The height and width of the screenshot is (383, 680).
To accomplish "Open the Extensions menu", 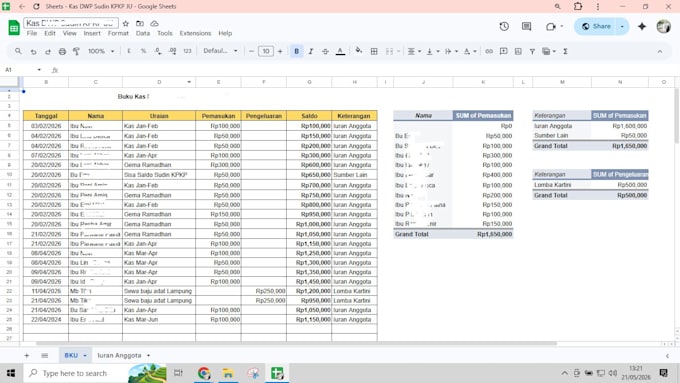I will click(195, 33).
